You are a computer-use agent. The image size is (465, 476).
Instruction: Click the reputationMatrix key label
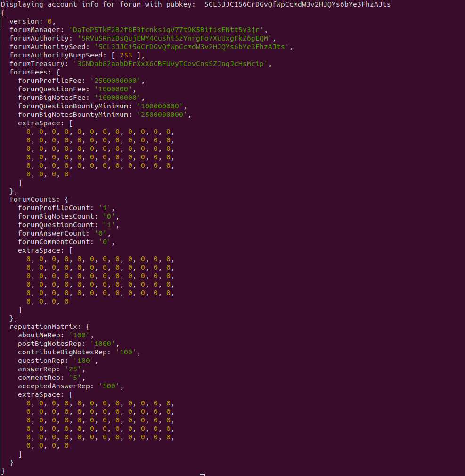click(45, 327)
